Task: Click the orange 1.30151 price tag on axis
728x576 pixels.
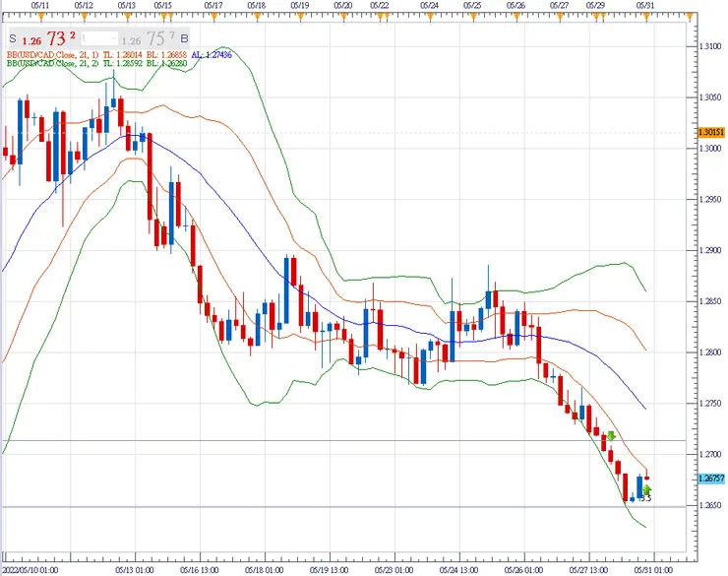Action: [711, 132]
